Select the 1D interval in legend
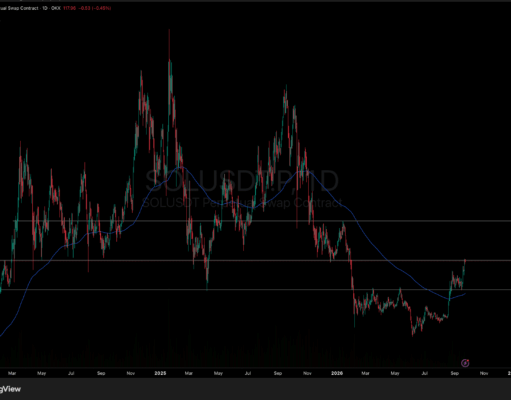 pyautogui.click(x=44, y=8)
